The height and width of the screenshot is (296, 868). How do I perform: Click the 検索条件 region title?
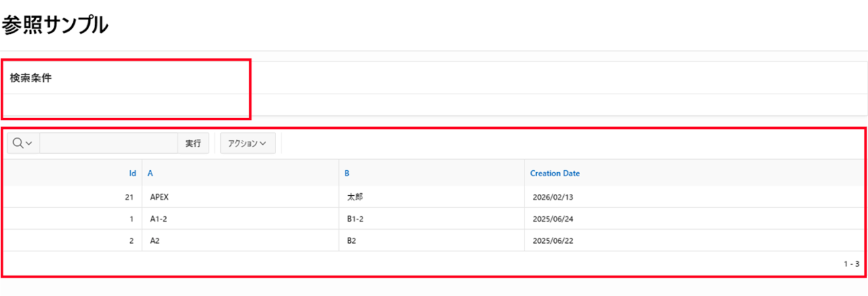[31, 78]
